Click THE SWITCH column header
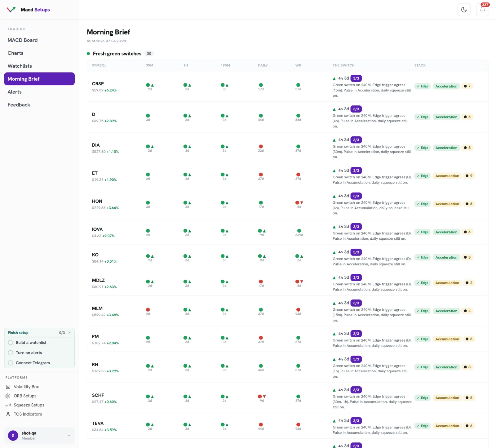496x448 pixels. 343,65
